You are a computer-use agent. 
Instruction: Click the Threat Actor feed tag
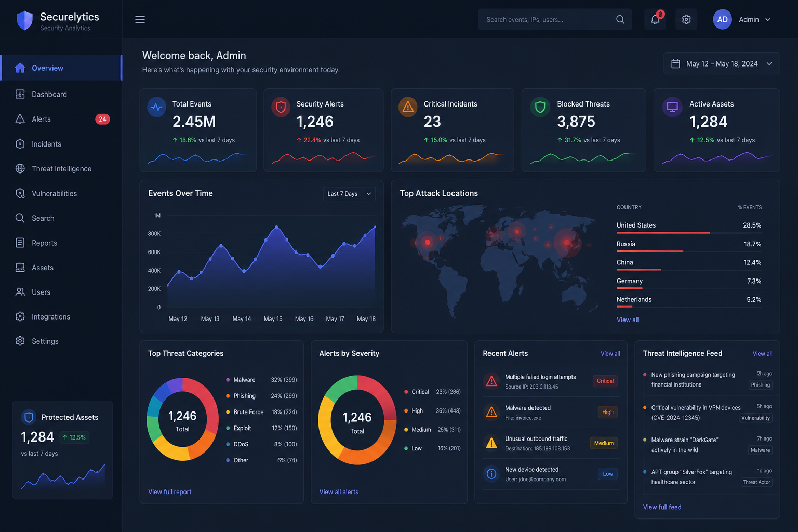(x=756, y=482)
